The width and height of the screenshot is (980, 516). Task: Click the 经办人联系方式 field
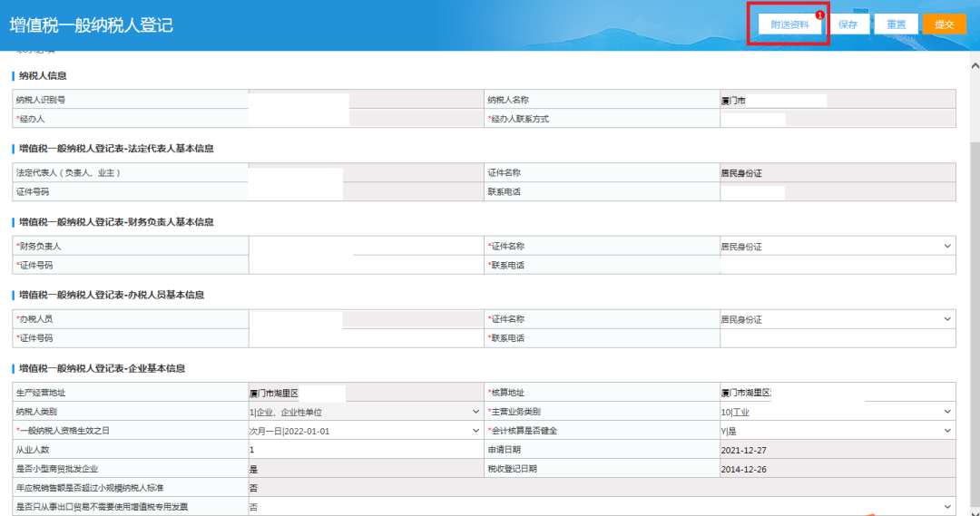pyautogui.click(x=838, y=119)
